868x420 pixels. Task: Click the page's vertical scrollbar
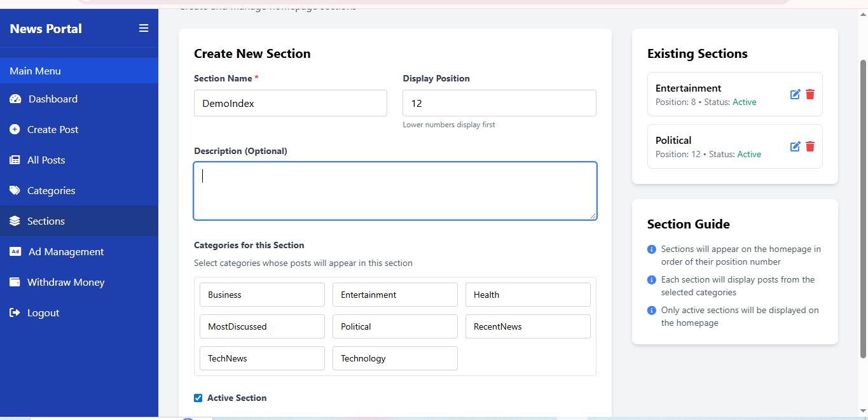pyautogui.click(x=863, y=210)
